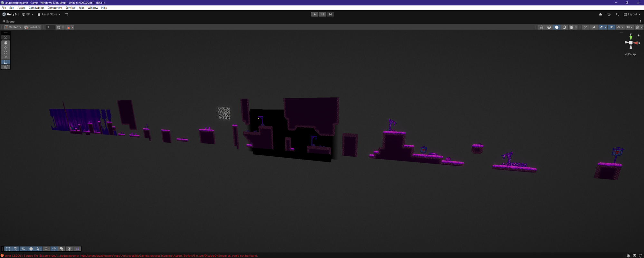The height and width of the screenshot is (258, 644).
Task: Open the Component menu
Action: point(55,8)
